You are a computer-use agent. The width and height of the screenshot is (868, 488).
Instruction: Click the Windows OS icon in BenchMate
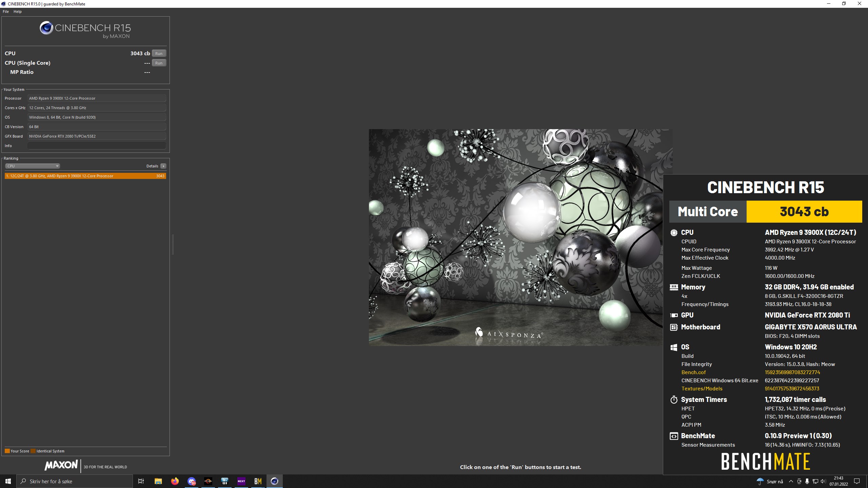click(674, 347)
